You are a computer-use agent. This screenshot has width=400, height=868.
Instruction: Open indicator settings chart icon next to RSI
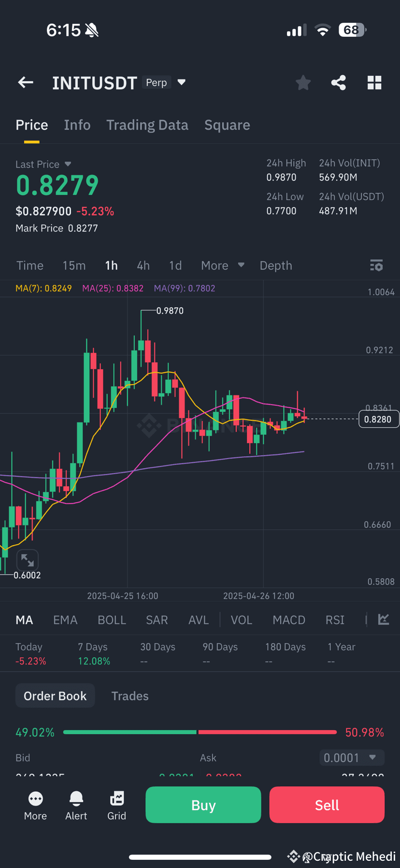coord(384,620)
